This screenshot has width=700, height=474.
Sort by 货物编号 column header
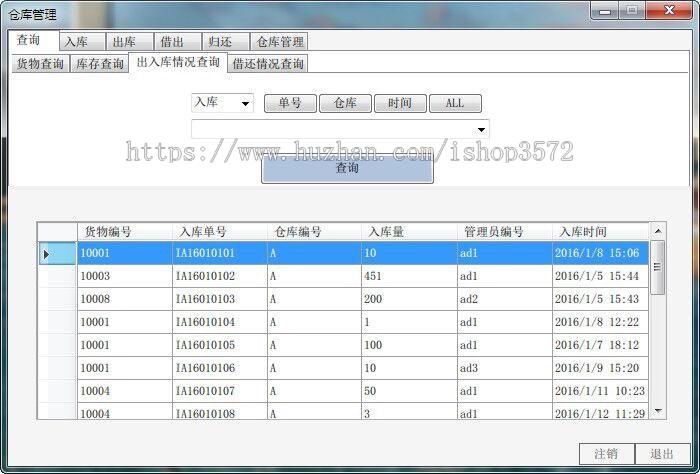point(125,232)
